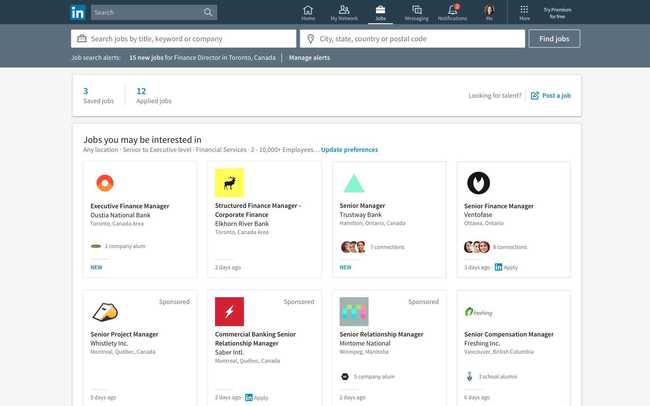Open the Executive Finance Manager job title
Viewport: 650px width, 406px height.
130,206
